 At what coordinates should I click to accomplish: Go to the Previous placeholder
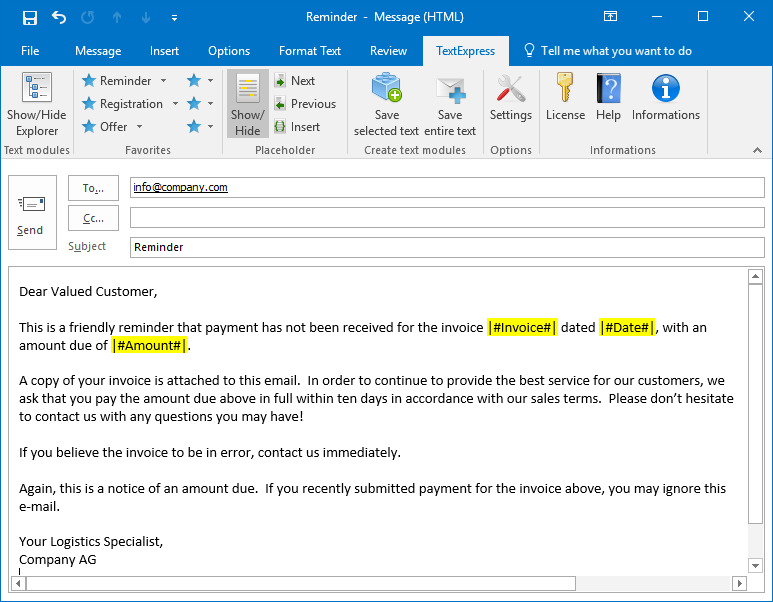305,104
